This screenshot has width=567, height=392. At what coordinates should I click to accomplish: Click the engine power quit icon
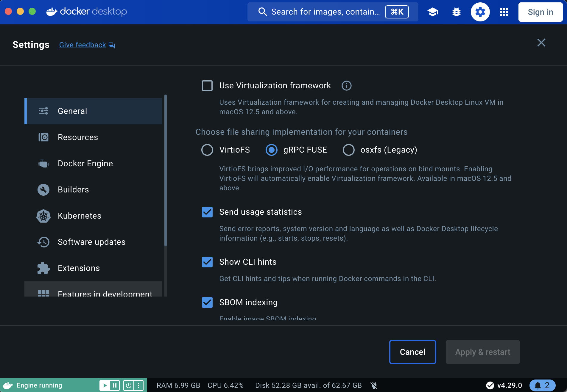coord(128,385)
